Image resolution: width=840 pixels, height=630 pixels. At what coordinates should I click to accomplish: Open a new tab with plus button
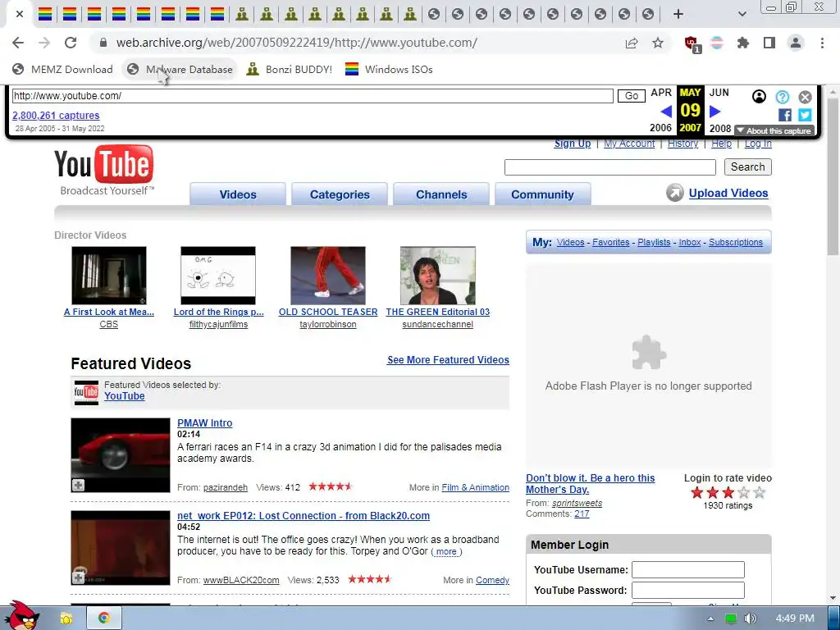678,14
